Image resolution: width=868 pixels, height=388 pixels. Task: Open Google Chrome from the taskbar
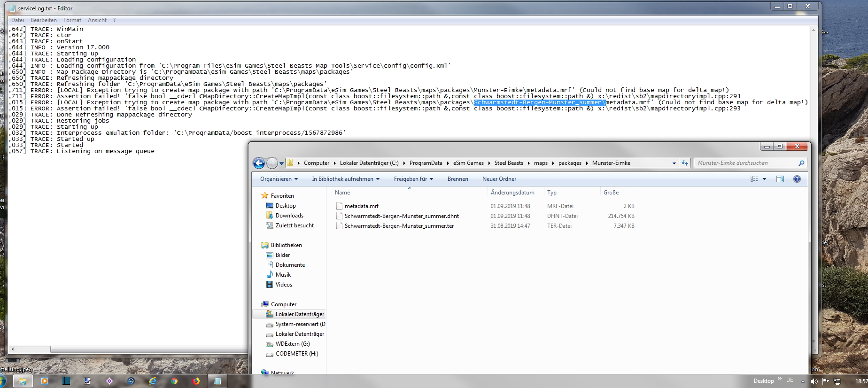pos(174,381)
